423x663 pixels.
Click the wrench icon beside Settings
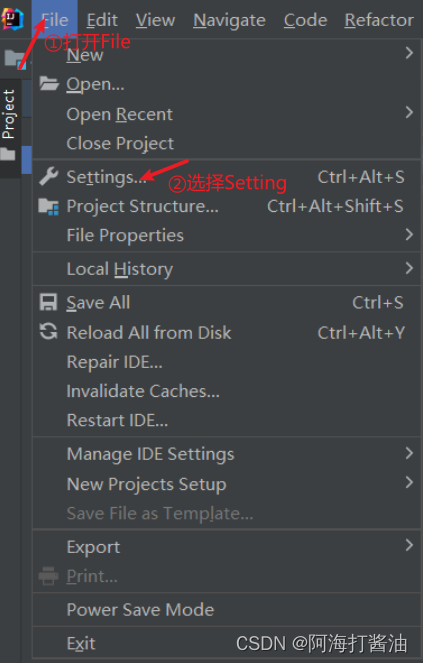[49, 177]
